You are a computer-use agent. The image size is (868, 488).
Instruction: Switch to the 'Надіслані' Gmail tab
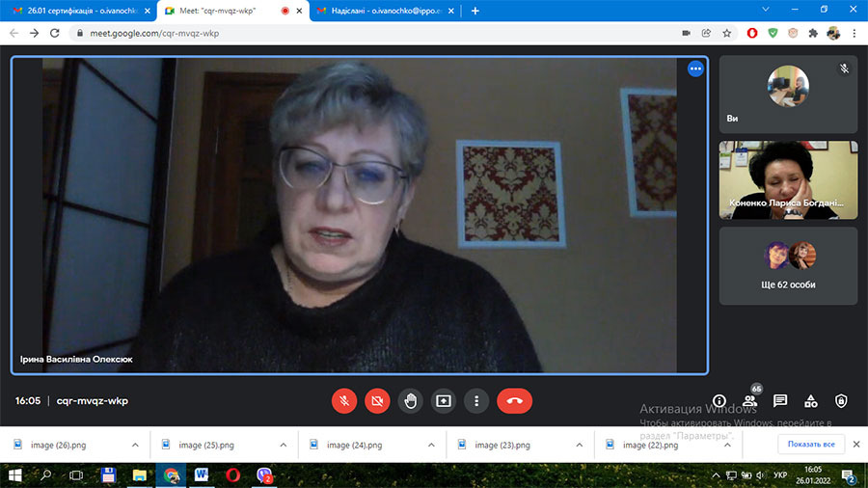tap(385, 11)
